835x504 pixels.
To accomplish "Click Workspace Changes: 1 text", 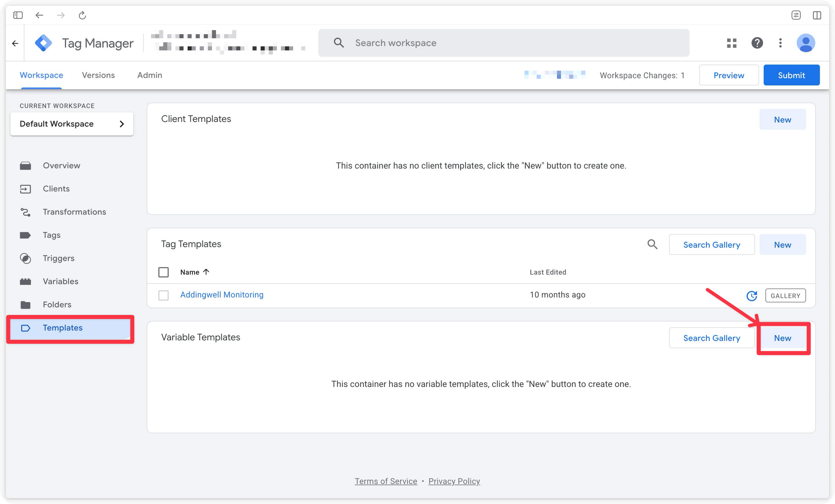I will pyautogui.click(x=642, y=75).
